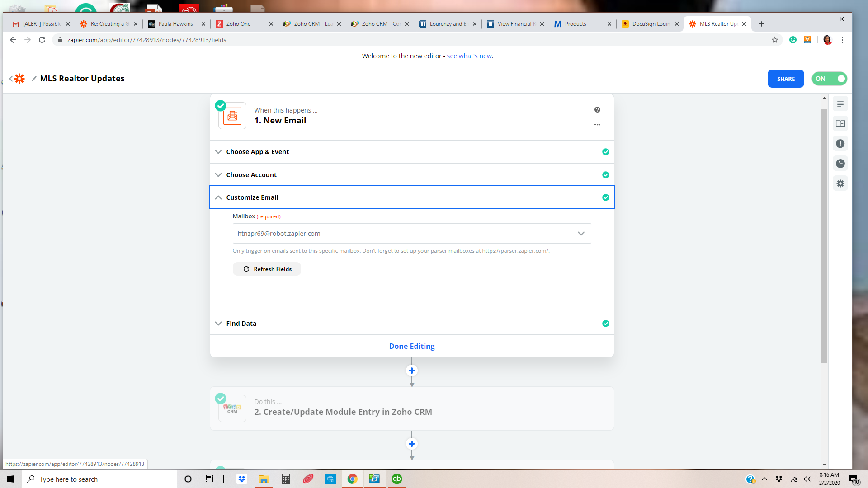
Task: Open Task View in the taskbar
Action: (x=209, y=479)
